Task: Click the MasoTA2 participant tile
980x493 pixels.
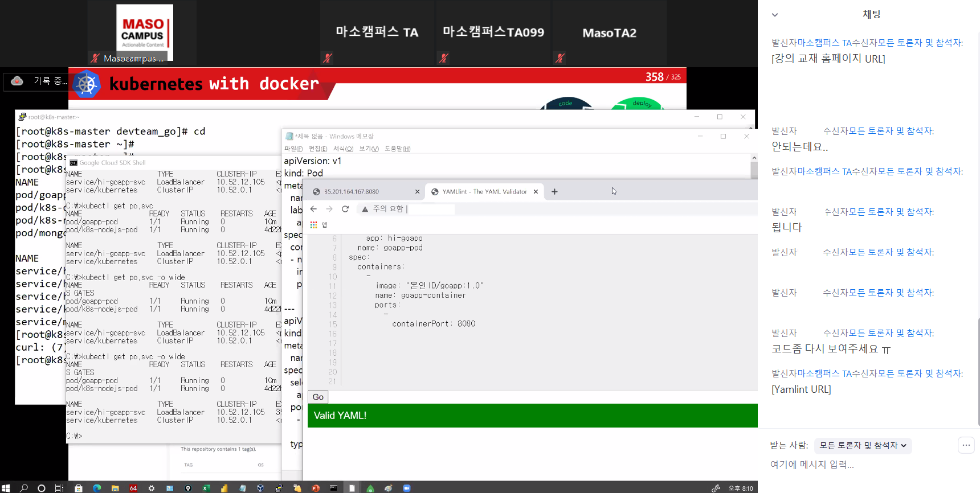Action: 609,33
